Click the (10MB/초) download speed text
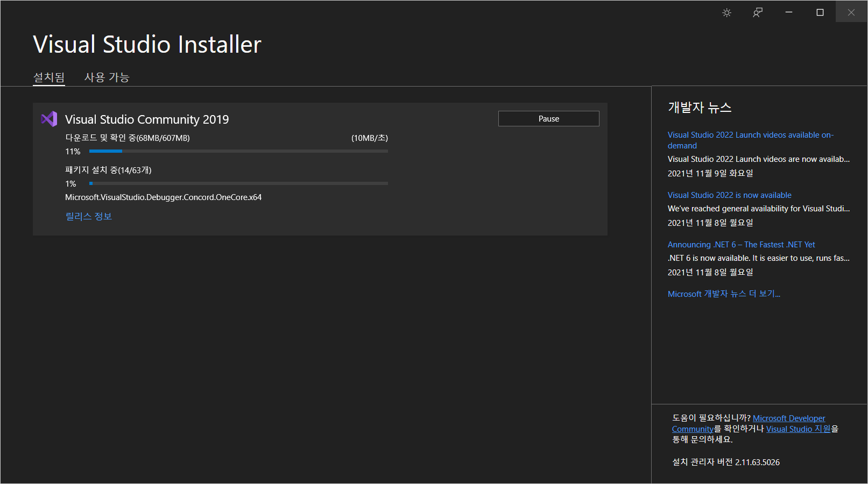Image resolution: width=868 pixels, height=484 pixels. pos(370,138)
